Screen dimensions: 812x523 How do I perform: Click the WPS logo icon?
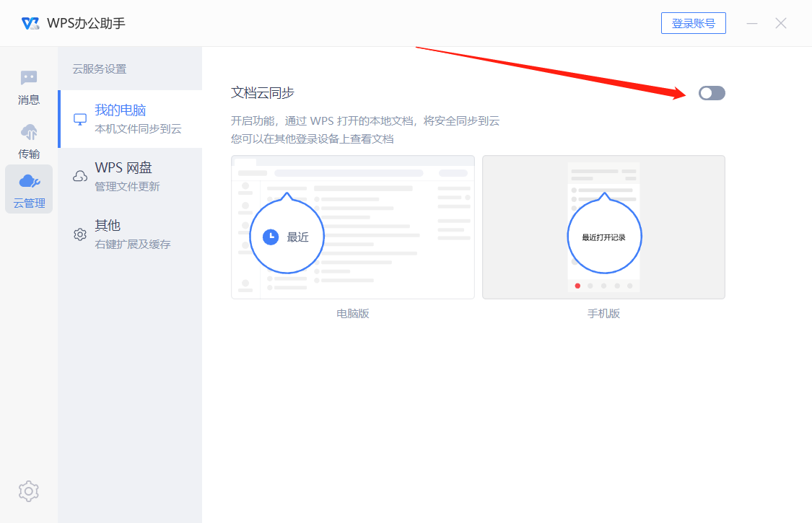30,23
